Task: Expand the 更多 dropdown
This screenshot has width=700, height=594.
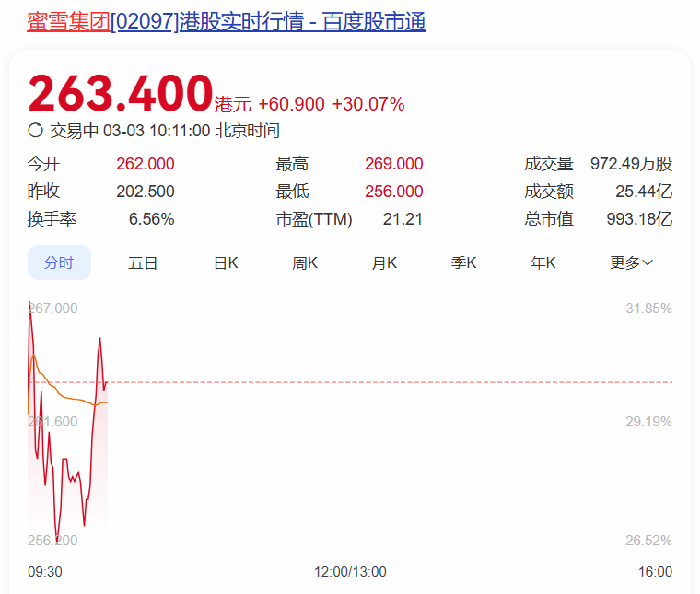Action: point(631,262)
